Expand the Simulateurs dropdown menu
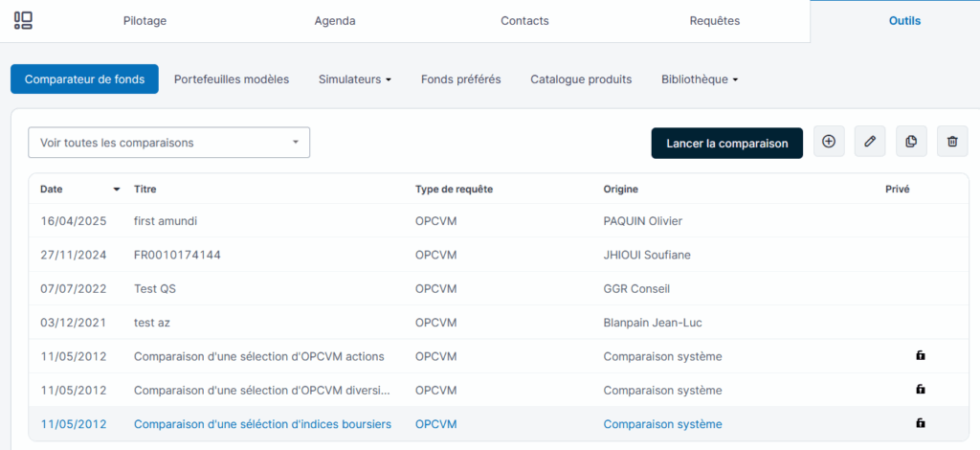The height and width of the screenshot is (450, 980). [x=354, y=79]
